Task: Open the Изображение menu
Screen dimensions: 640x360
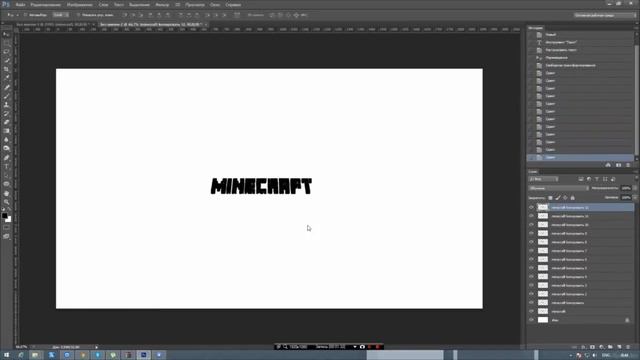Action: pyautogui.click(x=80, y=5)
